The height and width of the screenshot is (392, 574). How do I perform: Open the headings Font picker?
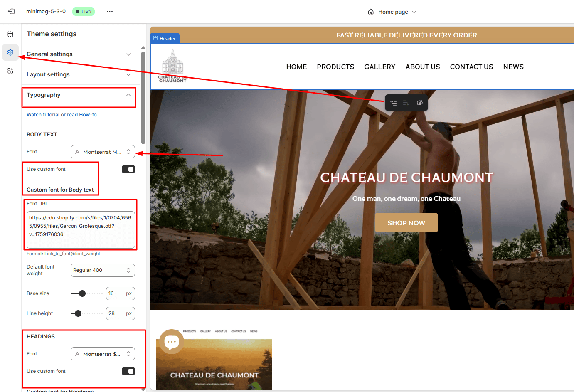(x=103, y=354)
